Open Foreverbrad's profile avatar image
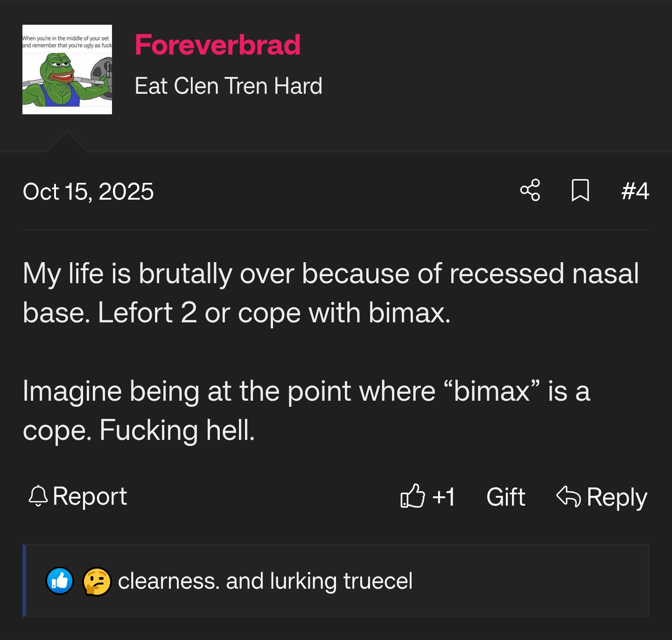The height and width of the screenshot is (640, 672). [x=67, y=69]
